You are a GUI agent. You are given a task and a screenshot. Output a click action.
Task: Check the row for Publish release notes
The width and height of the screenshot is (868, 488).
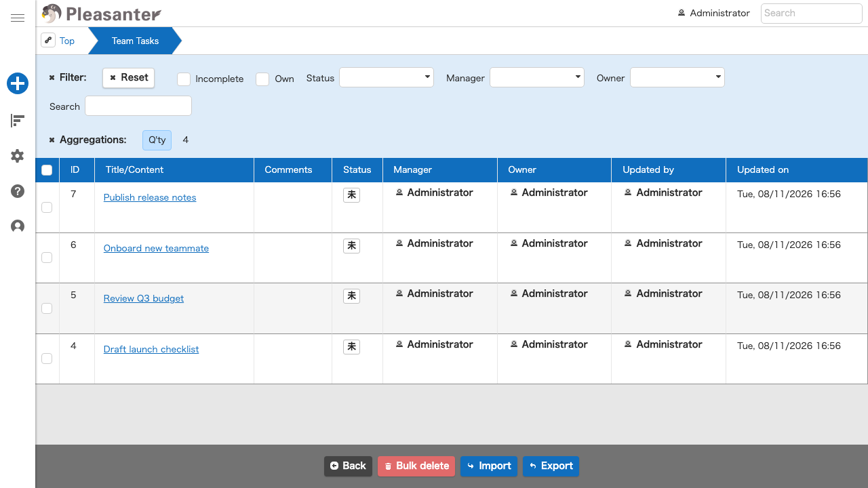47,207
